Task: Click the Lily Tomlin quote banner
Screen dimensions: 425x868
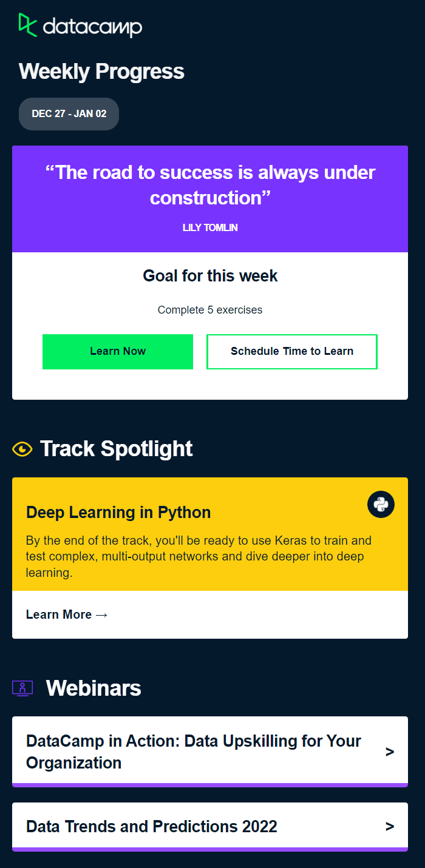Action: click(x=209, y=198)
